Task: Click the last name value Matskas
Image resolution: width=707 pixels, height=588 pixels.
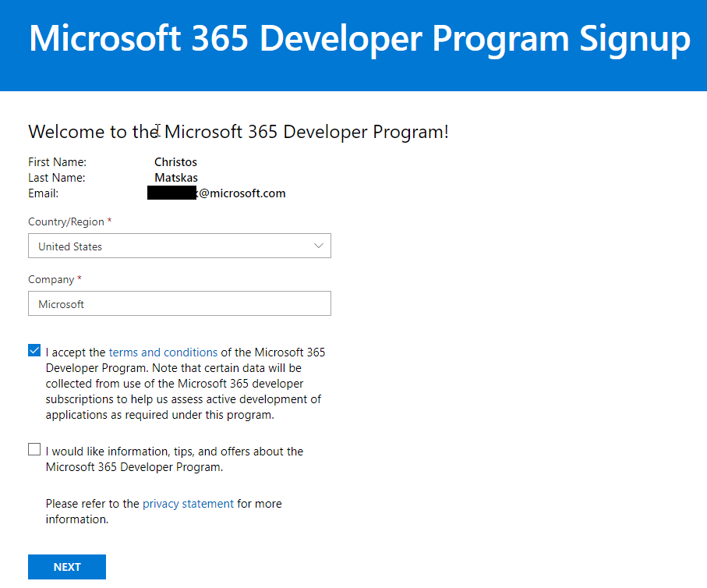Action: [176, 178]
